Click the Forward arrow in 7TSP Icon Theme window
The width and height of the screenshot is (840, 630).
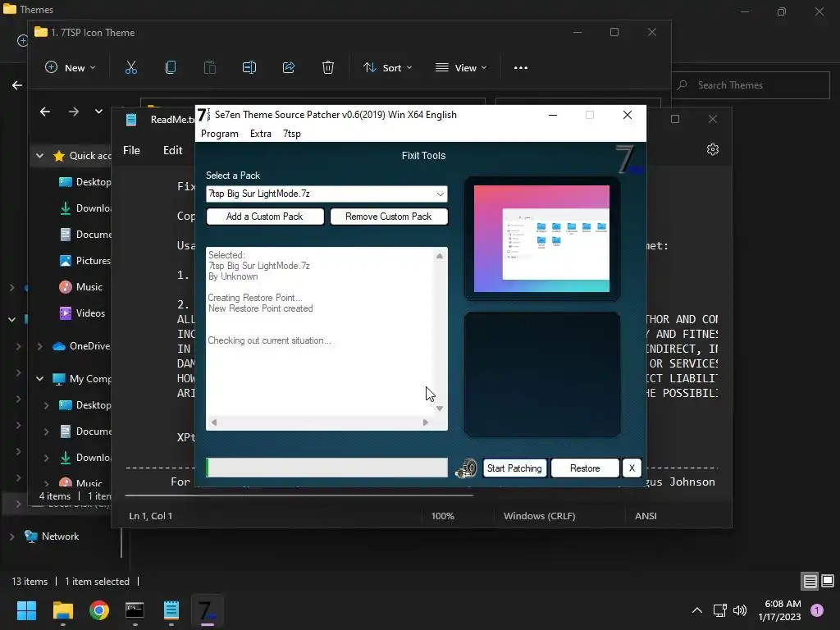[x=74, y=112]
